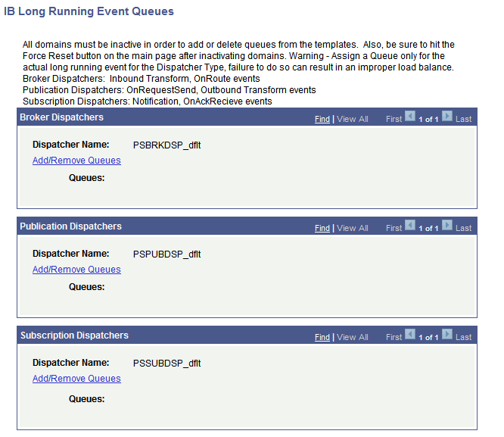504x437 pixels.
Task: Click View All in Publication Dispatchers header
Action: 353,228
